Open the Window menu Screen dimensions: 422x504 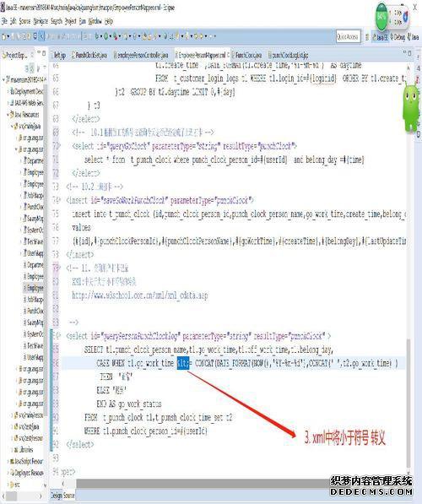tap(95, 21)
